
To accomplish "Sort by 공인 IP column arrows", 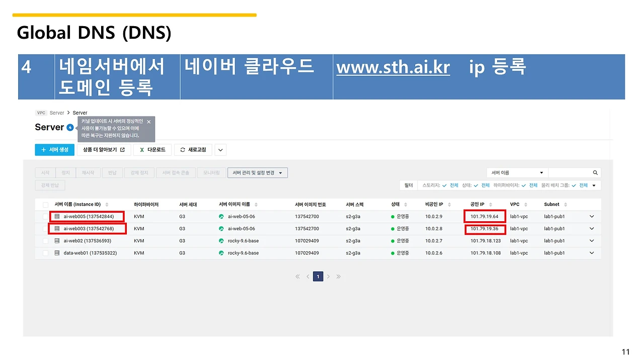I will point(490,205).
